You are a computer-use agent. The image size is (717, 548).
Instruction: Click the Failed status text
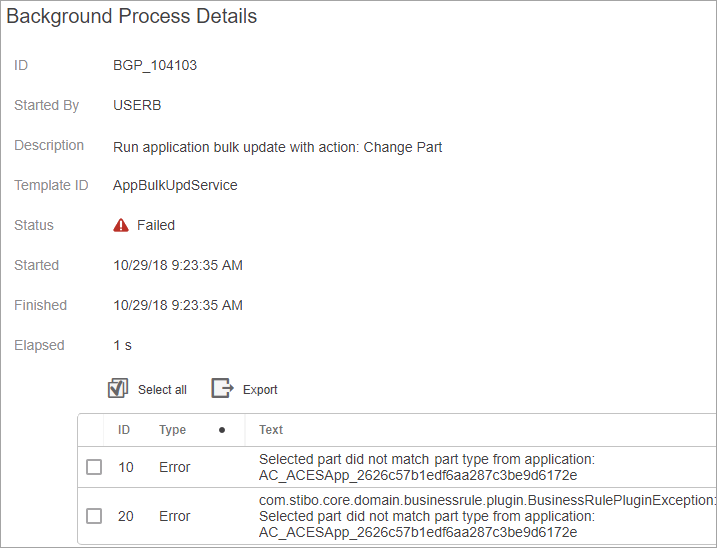(x=156, y=225)
